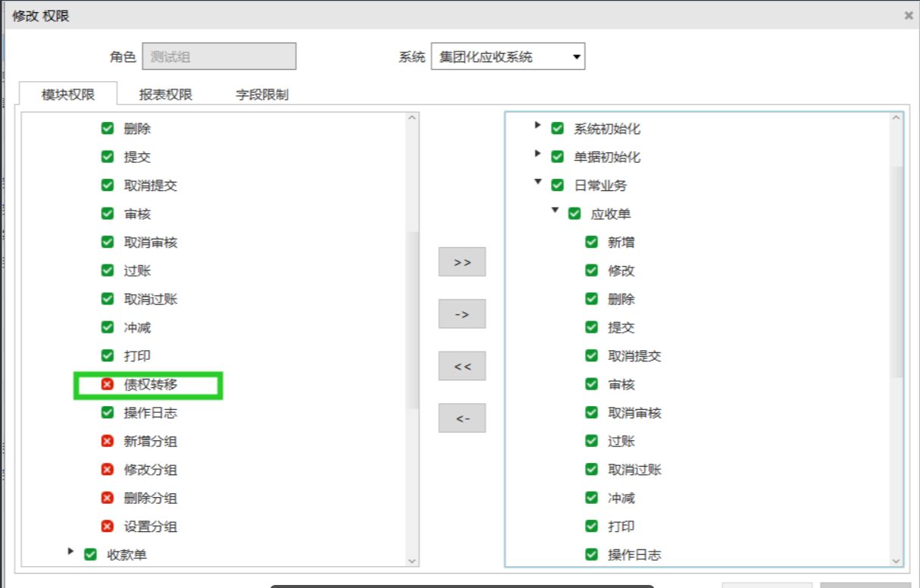Uncheck 取消过账 in the left panel

(x=108, y=299)
